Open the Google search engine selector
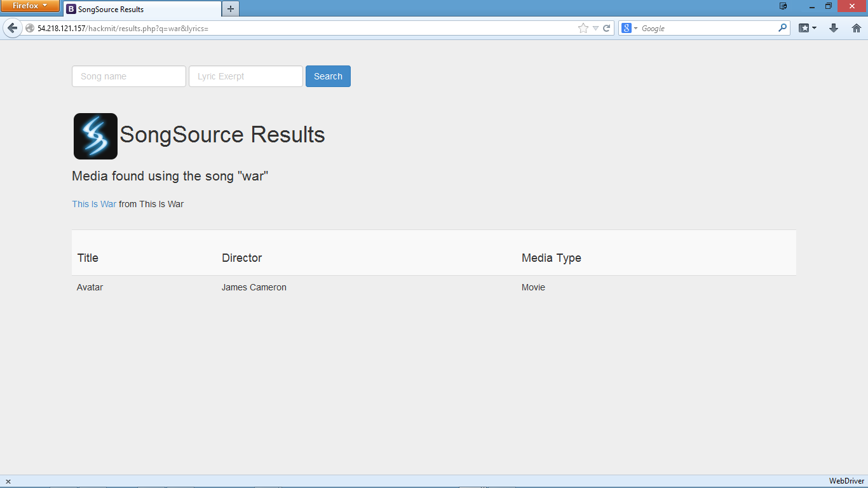The height and width of the screenshot is (488, 868). [x=629, y=28]
